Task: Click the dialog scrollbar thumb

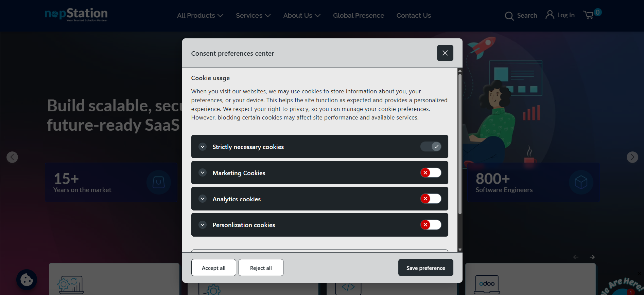Action: pyautogui.click(x=460, y=144)
